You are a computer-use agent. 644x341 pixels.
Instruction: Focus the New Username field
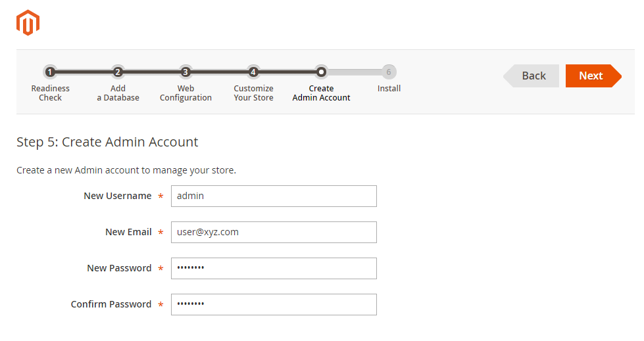pos(274,196)
